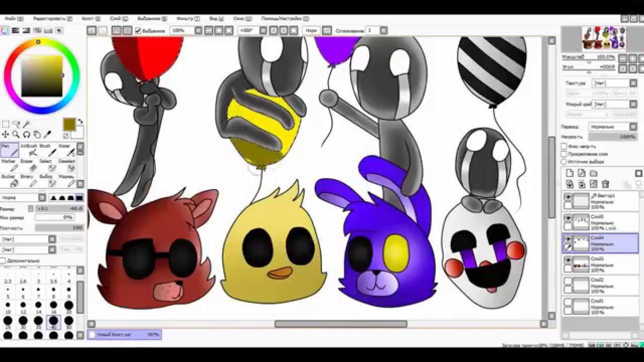The width and height of the screenshot is (644, 362).
Task: Adjust the Плотность brush density slider
Action: (x=59, y=228)
